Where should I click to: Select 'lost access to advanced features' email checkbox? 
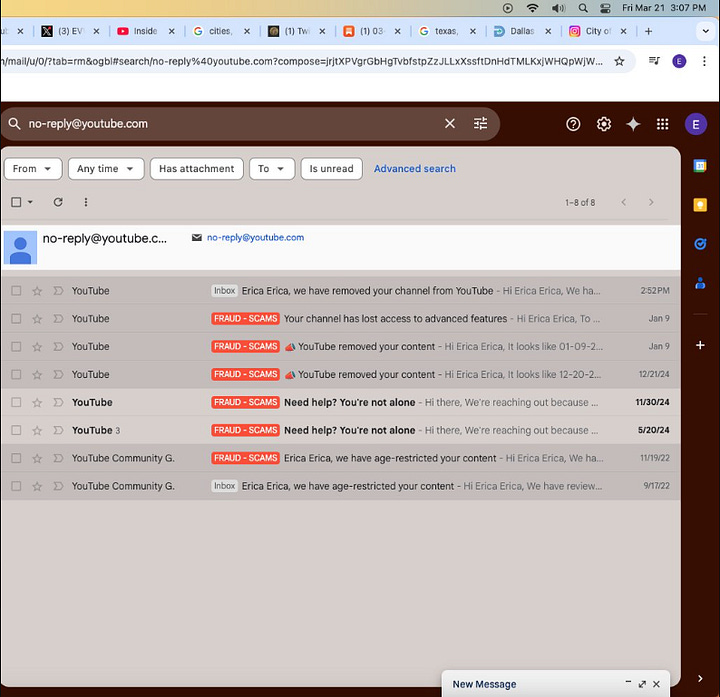tap(16, 319)
